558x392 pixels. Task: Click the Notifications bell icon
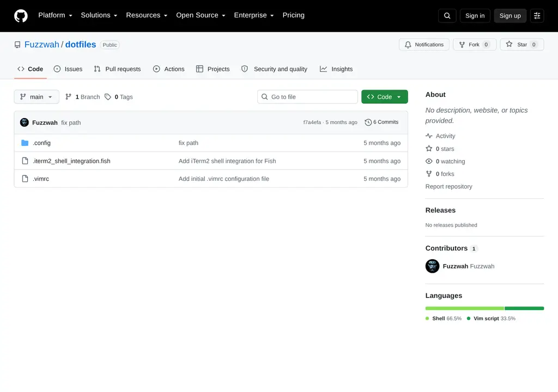[408, 45]
